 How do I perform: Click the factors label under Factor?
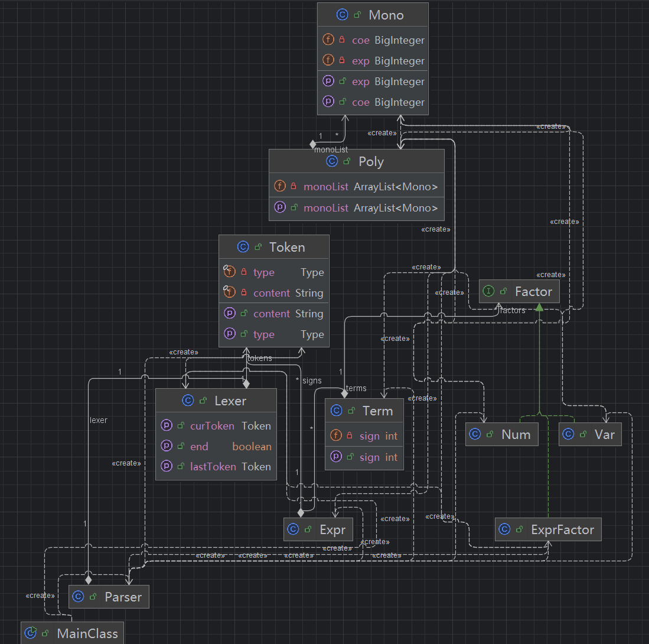click(513, 310)
